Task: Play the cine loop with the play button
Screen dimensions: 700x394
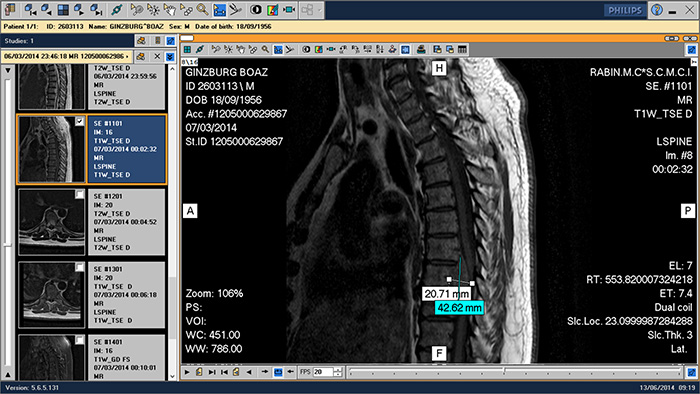Action: click(187, 372)
